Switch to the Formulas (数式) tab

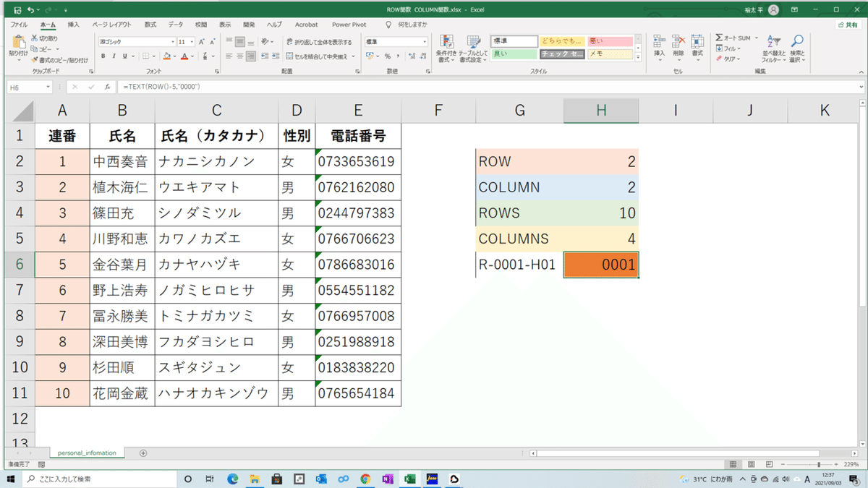pyautogui.click(x=150, y=25)
